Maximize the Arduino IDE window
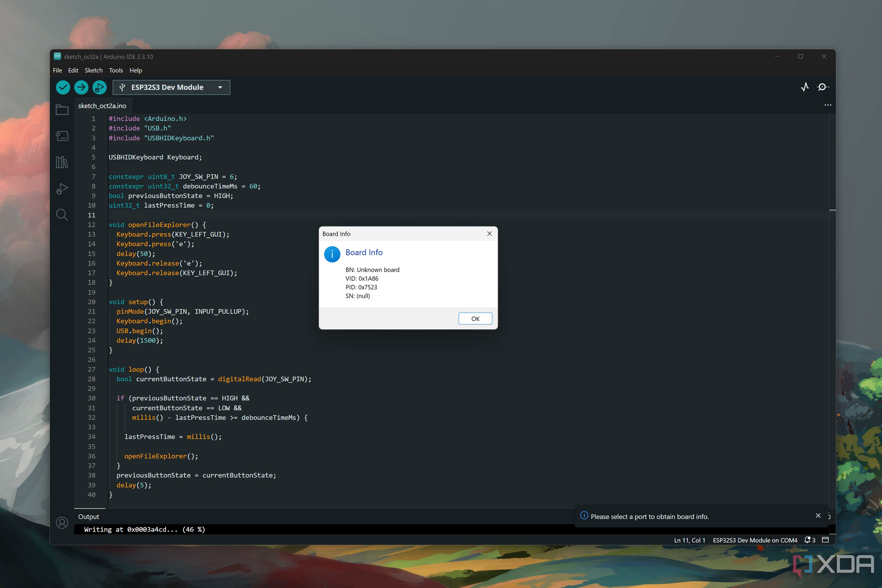Screen dimensions: 882x588 (x=801, y=56)
